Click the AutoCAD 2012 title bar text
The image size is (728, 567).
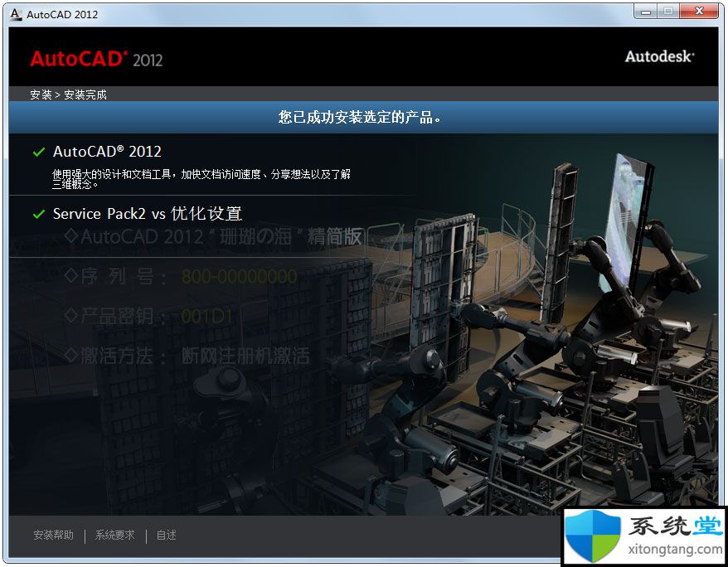62,14
